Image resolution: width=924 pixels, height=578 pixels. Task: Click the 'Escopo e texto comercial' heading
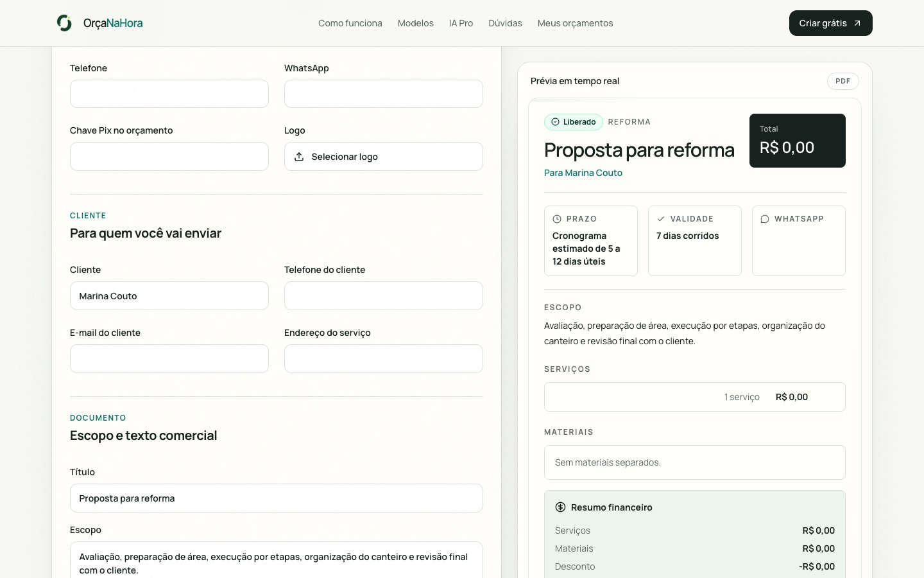click(144, 435)
